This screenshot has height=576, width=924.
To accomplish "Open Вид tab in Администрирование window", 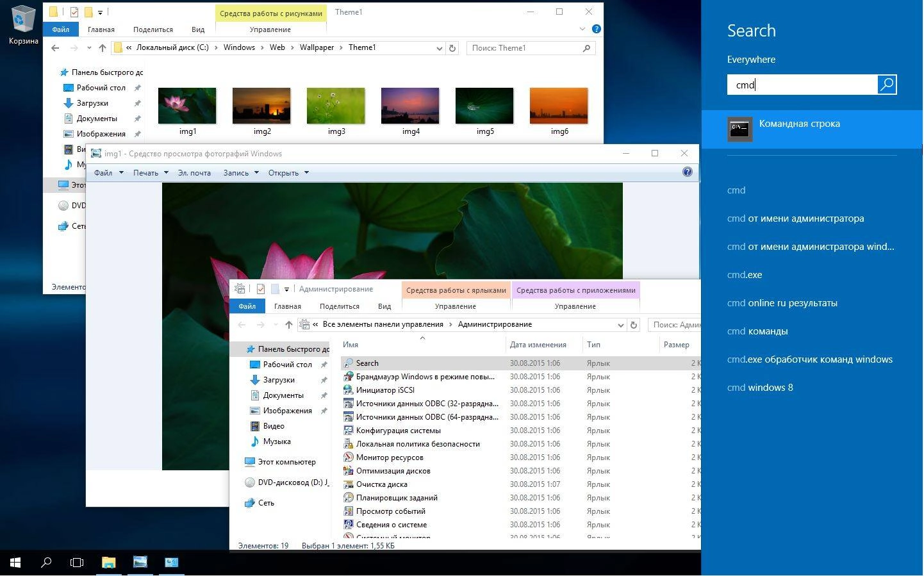I will pos(384,306).
